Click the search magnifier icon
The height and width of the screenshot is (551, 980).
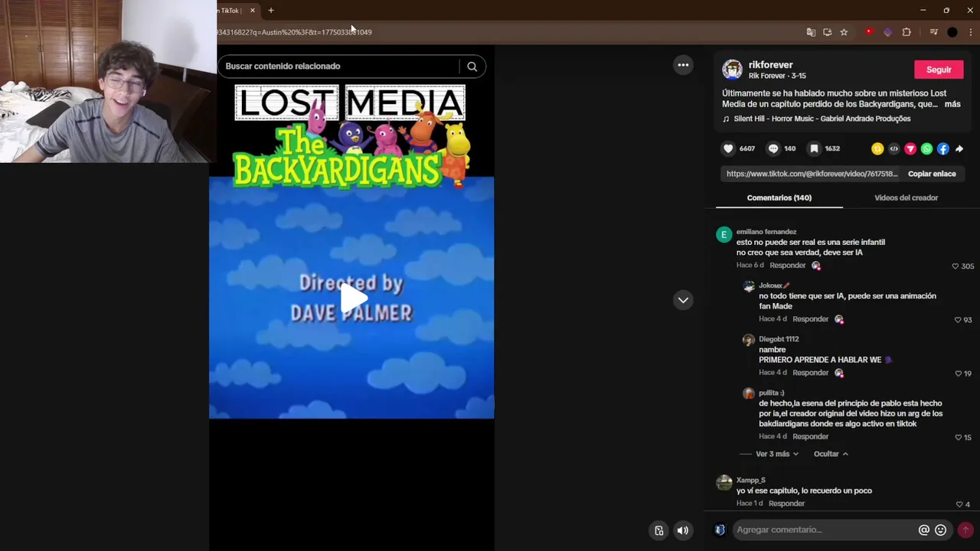(472, 67)
